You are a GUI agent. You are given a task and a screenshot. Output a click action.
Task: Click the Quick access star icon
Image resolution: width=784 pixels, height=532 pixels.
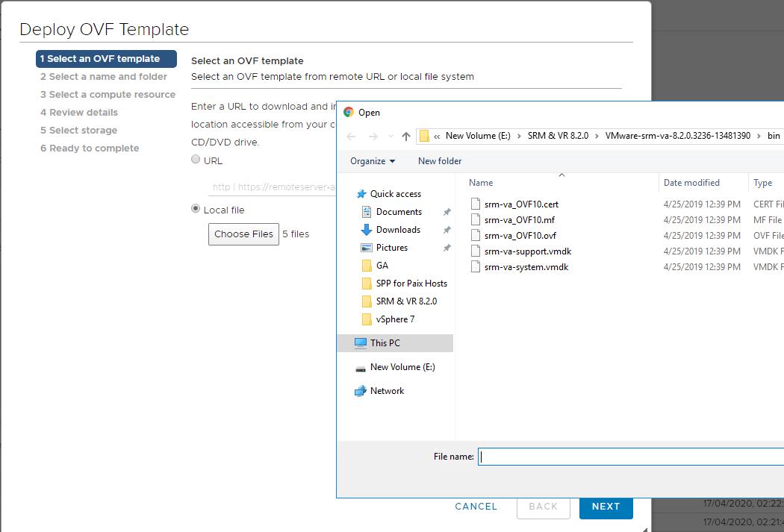[x=361, y=194]
